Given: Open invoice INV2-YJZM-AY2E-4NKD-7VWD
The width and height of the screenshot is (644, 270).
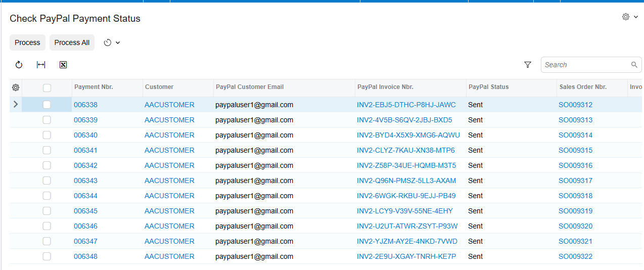Looking at the screenshot, I should [407, 241].
